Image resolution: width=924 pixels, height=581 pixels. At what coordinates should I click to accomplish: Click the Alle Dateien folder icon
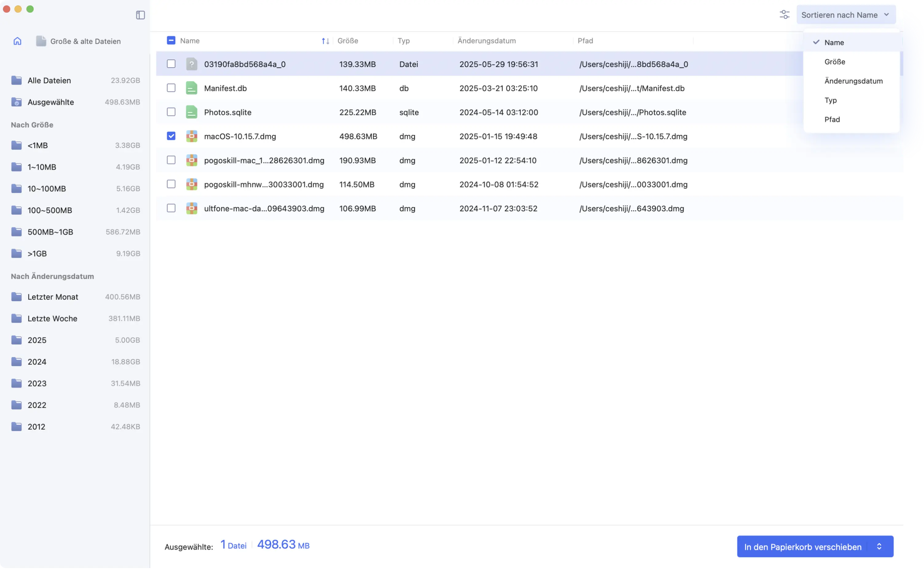pos(17,80)
